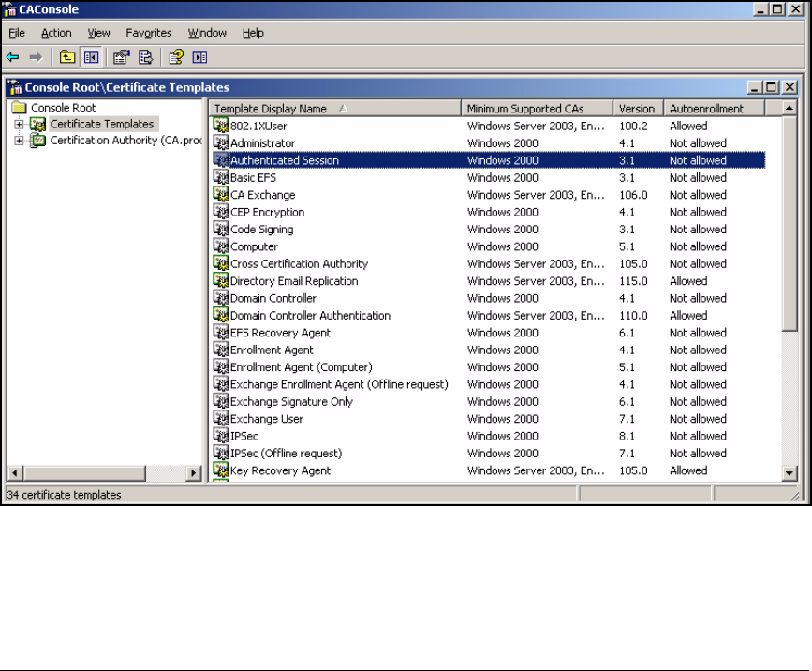The image size is (812, 671).
Task: Click the CA Exchange template icon
Action: [221, 194]
